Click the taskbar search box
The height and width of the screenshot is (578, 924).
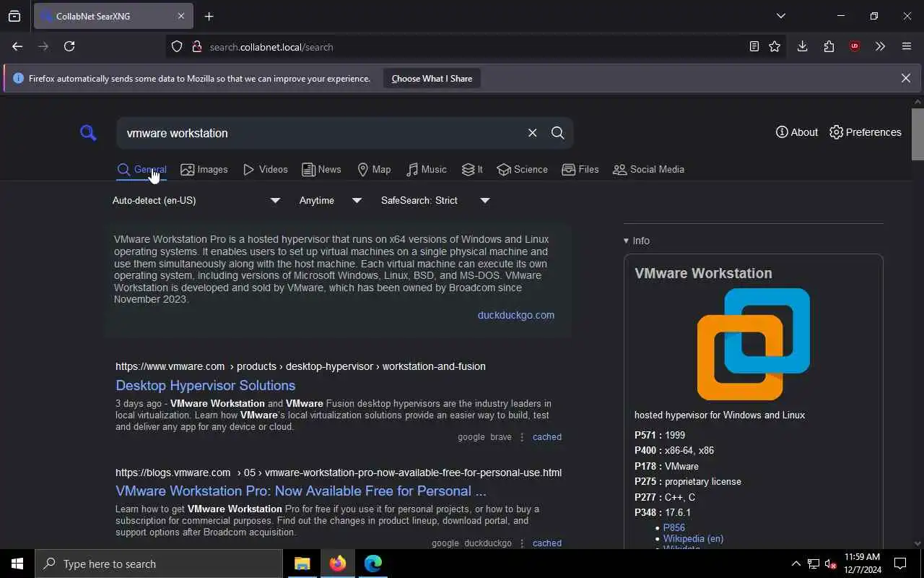tap(159, 564)
